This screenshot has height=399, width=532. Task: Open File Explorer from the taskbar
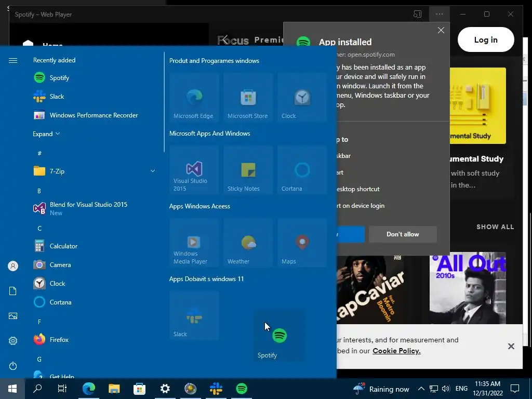(x=114, y=389)
